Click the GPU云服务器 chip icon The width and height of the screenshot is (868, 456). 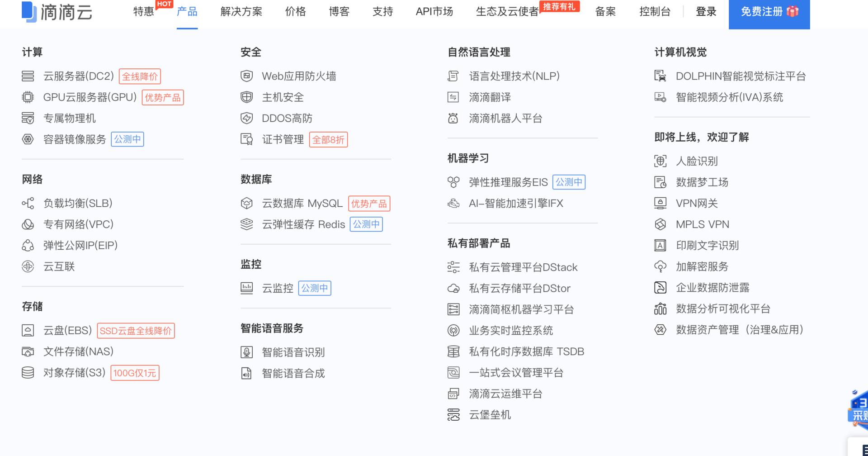28,97
